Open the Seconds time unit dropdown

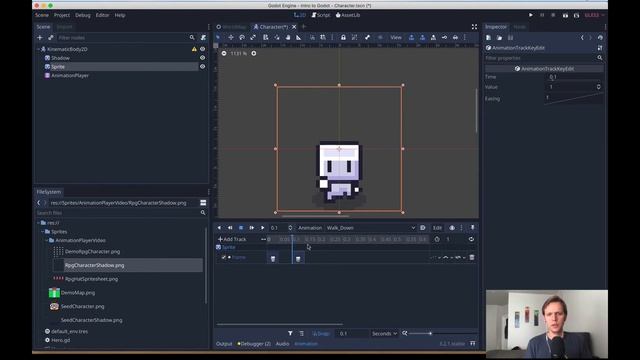384,333
